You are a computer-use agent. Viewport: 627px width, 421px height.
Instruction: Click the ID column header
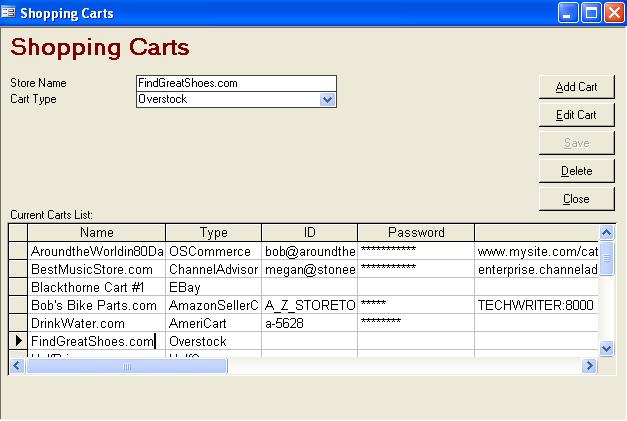point(310,232)
